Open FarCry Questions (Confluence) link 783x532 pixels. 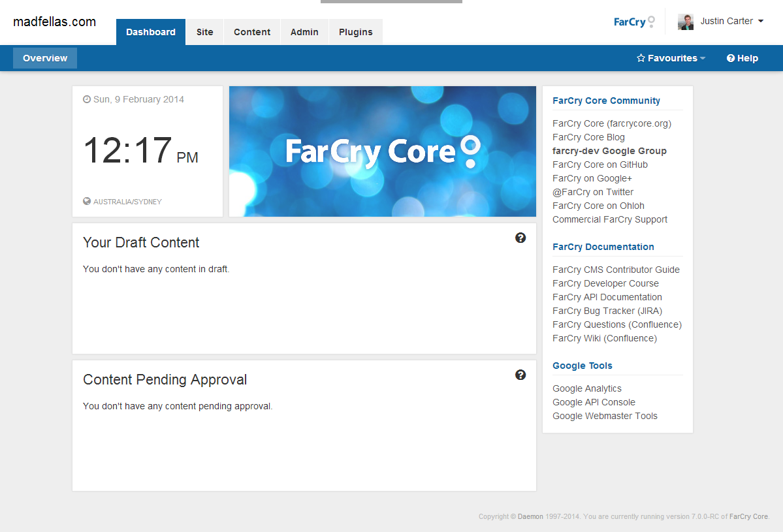coord(617,325)
